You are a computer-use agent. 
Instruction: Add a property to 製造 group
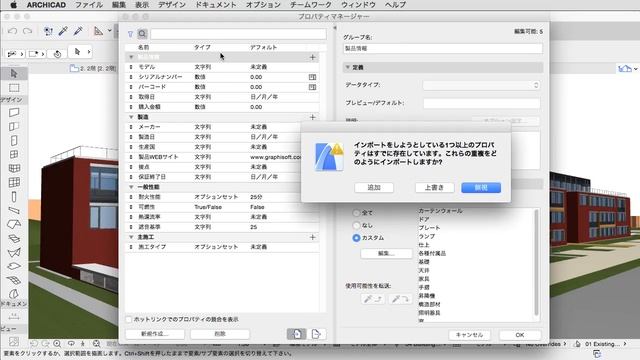313,117
